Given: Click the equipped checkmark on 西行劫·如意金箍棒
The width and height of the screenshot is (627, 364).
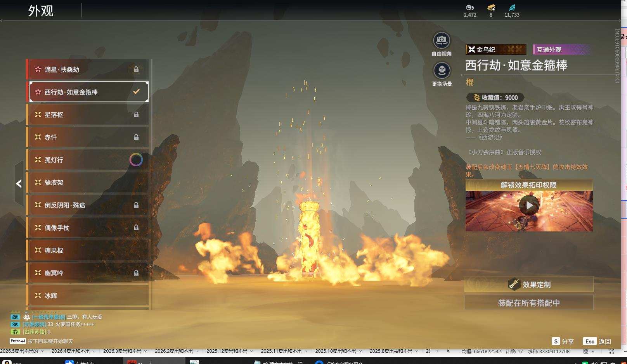Looking at the screenshot, I should click(x=136, y=92).
